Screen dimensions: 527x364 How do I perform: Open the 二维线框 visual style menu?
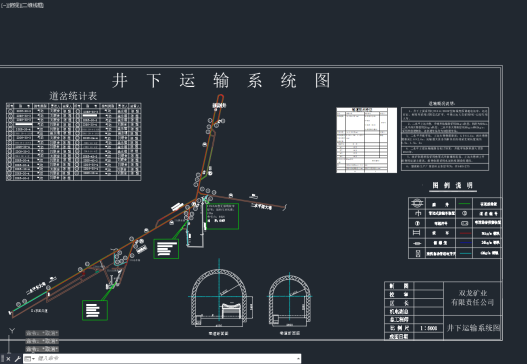(x=32, y=5)
